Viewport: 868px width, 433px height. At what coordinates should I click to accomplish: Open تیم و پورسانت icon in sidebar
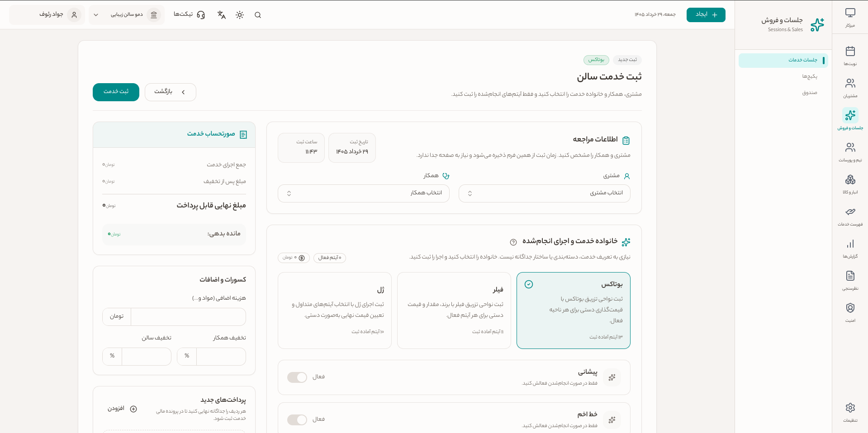[850, 147]
